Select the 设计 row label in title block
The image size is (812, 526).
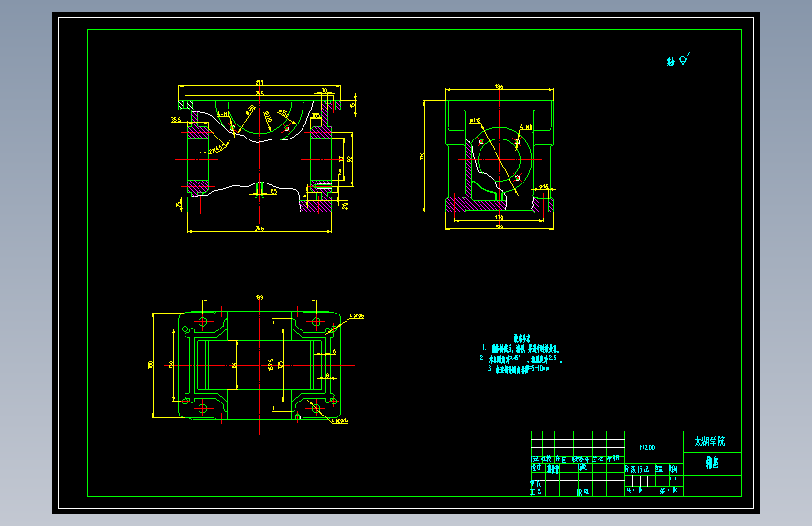[537, 467]
